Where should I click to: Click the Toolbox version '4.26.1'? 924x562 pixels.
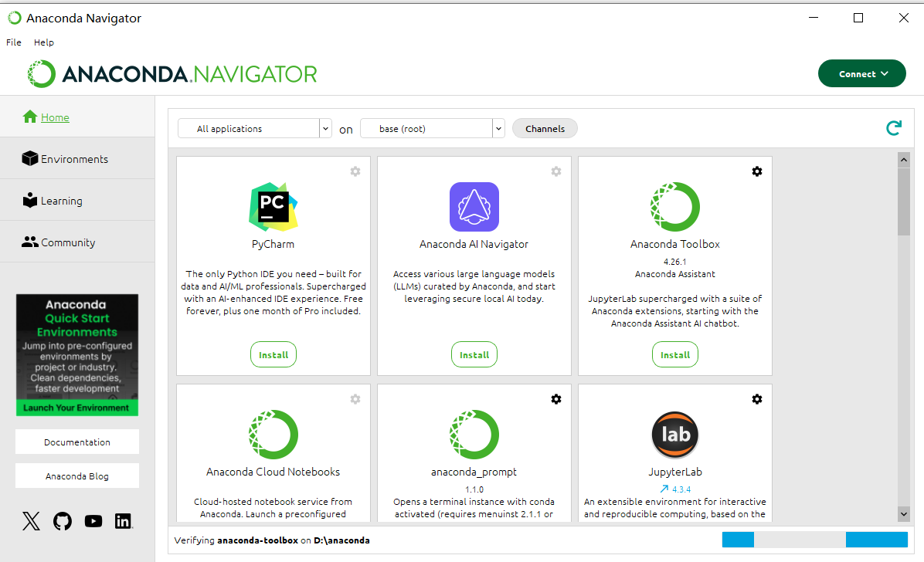tap(675, 262)
